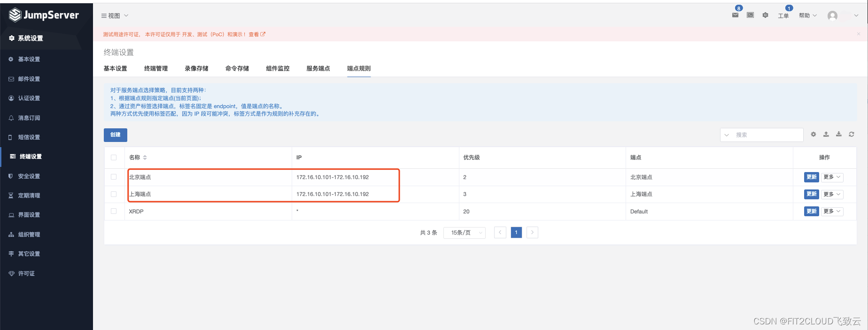Check the 北京端点 row checkbox
The width and height of the screenshot is (868, 330).
[114, 177]
